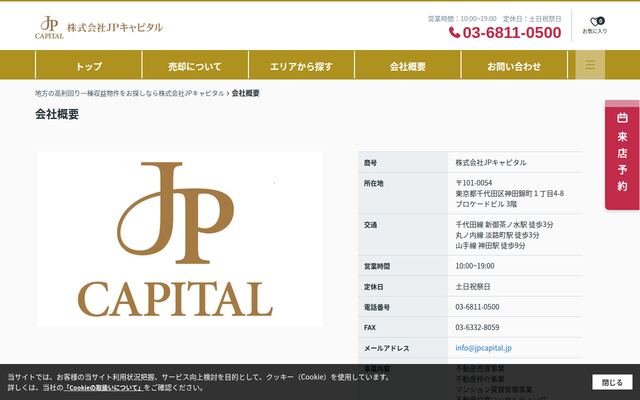Open the hamburger menu icon

[x=590, y=65]
